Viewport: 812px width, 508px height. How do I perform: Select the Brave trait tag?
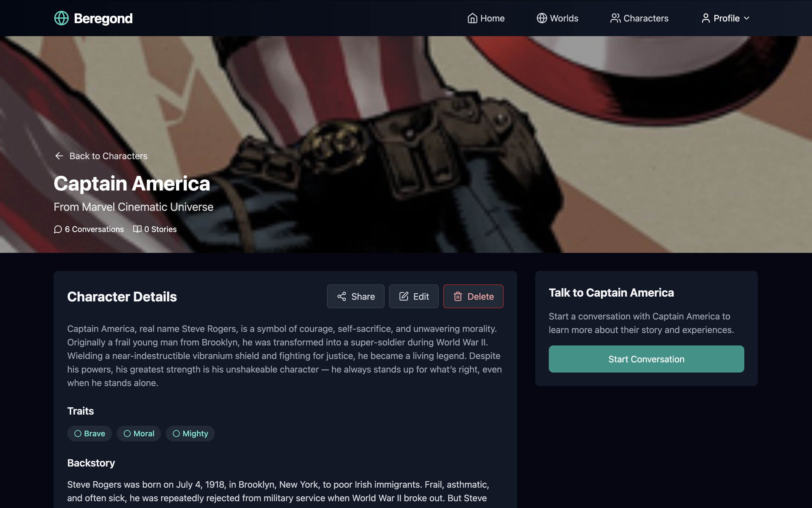(89, 433)
